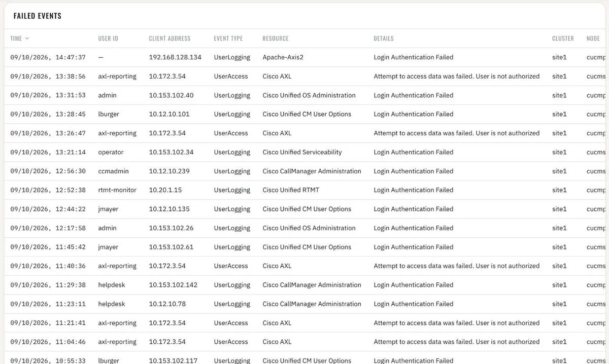Click Cisco AXL in the 11:40:36 row
The height and width of the screenshot is (364, 609).
coord(277,266)
